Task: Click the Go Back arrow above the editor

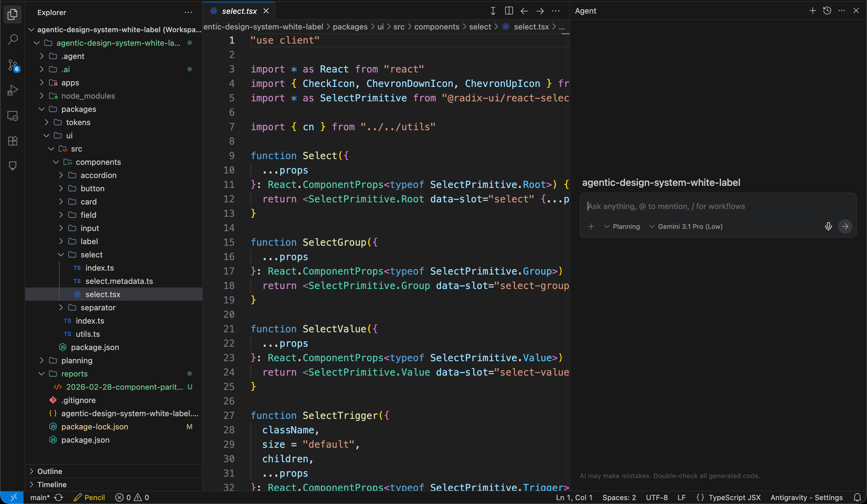Action: point(524,11)
